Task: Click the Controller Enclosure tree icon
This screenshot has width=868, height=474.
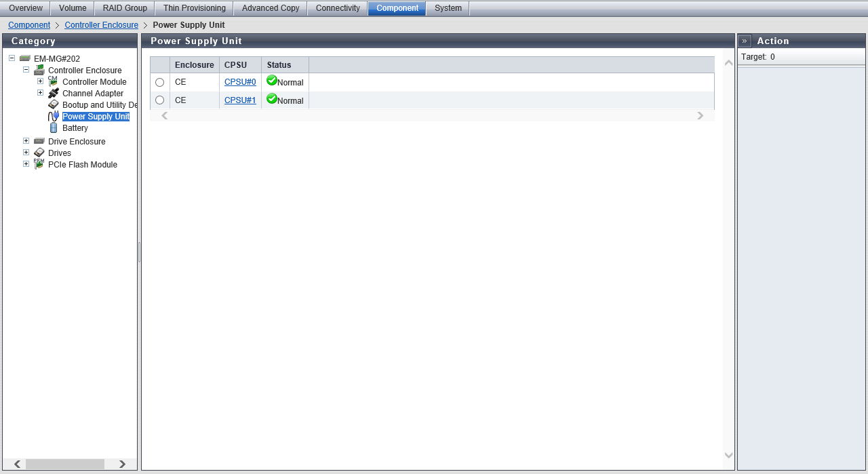Action: click(39, 70)
